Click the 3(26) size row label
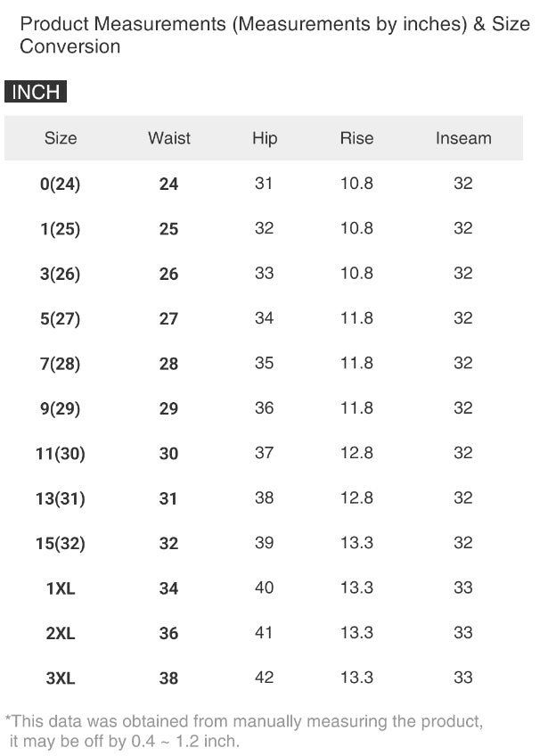 (x=61, y=275)
